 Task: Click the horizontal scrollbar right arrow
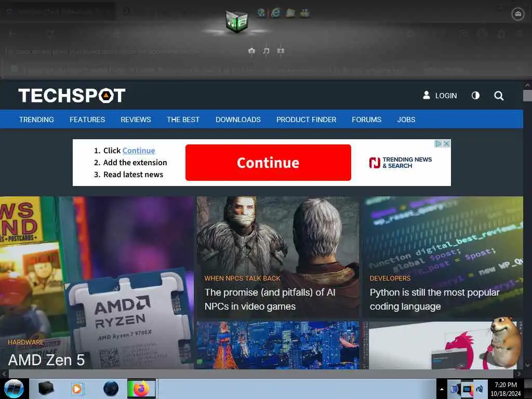click(519, 374)
